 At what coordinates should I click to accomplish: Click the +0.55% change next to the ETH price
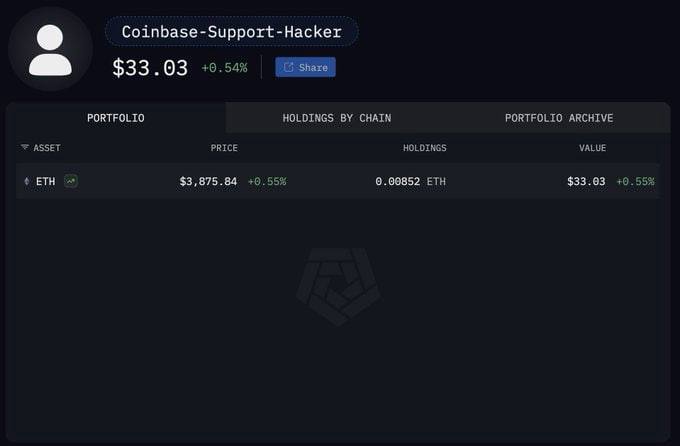point(267,181)
